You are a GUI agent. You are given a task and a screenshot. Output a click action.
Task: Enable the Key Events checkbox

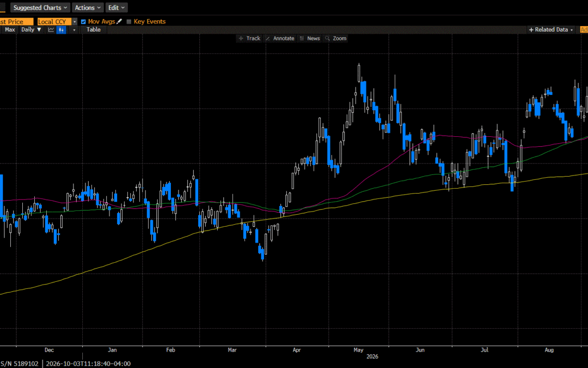coord(129,22)
